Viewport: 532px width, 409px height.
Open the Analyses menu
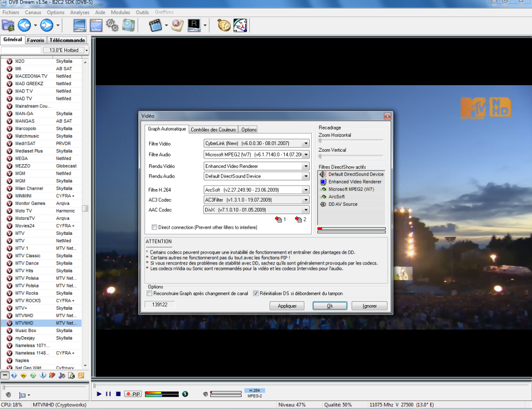pyautogui.click(x=79, y=12)
